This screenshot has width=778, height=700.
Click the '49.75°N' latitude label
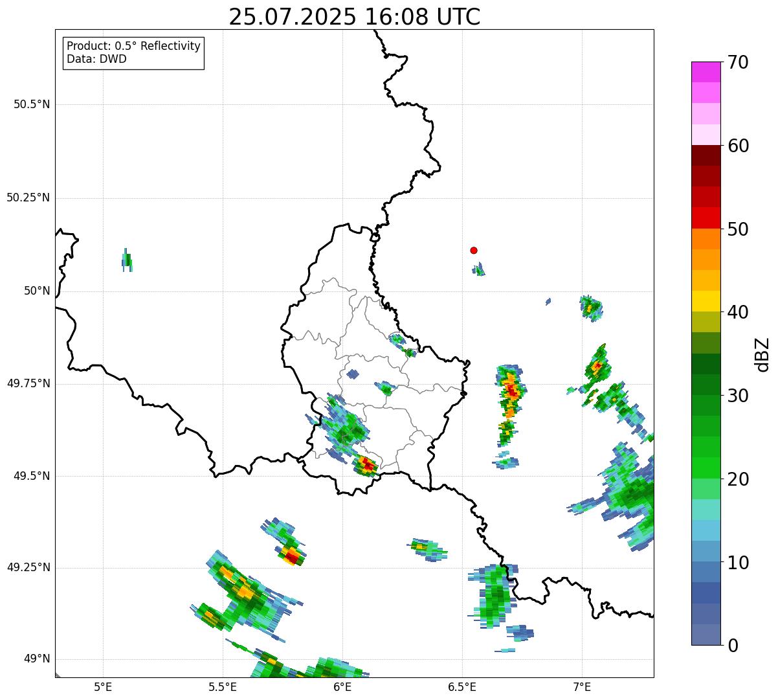(x=28, y=383)
